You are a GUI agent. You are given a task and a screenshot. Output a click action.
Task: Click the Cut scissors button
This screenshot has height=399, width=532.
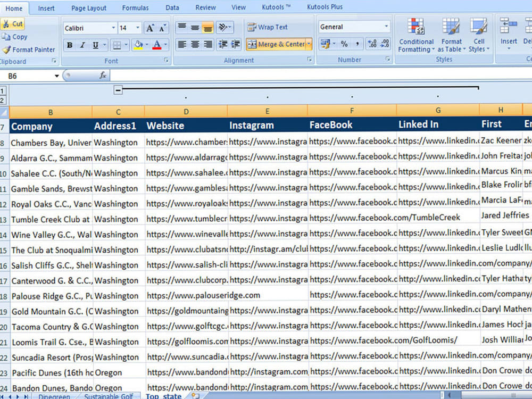tap(12, 24)
